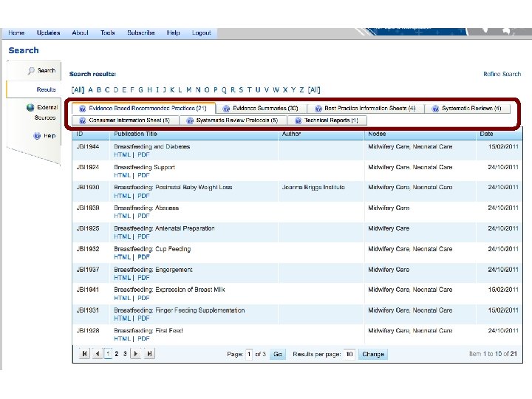The width and height of the screenshot is (532, 399).
Task: Click Logout in the top navigation
Action: pyautogui.click(x=201, y=33)
